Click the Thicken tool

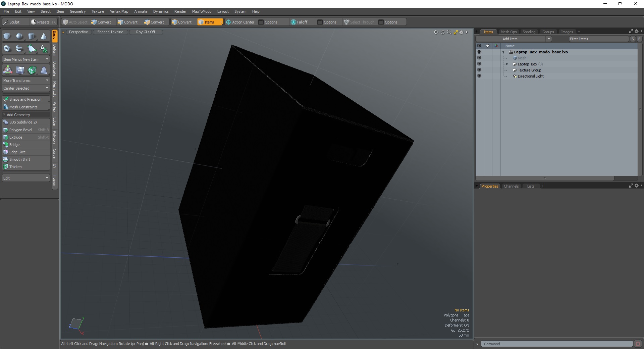pyautogui.click(x=26, y=167)
